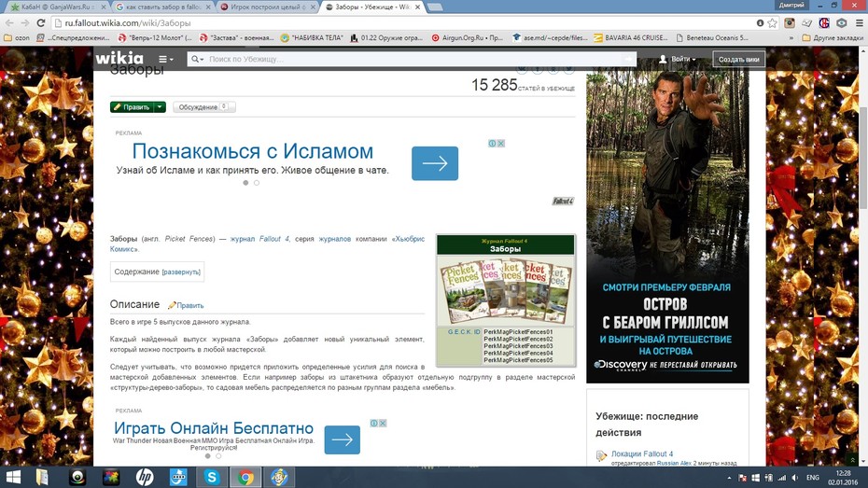Open the wikia hamburger navigation menu
The image size is (868, 488).
click(x=165, y=59)
